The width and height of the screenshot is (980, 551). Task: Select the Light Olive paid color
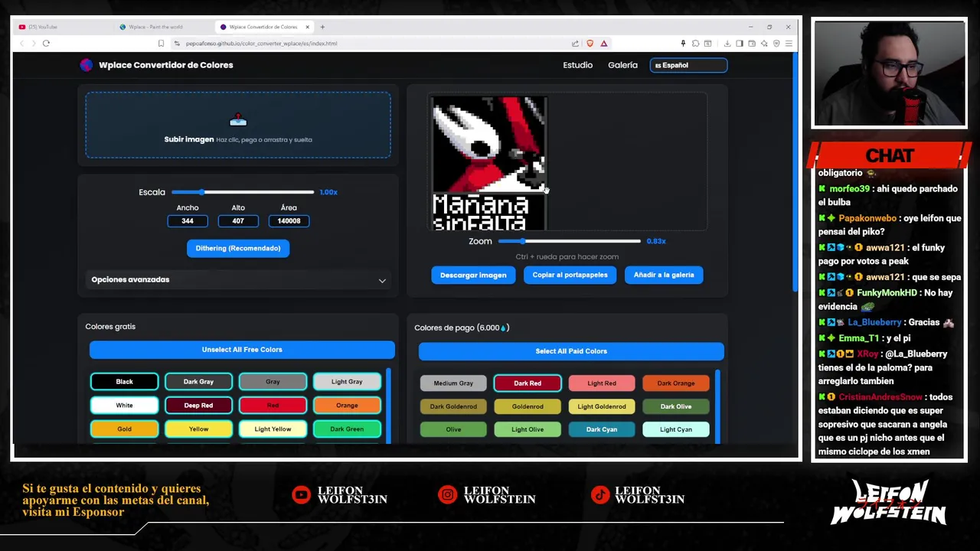click(x=528, y=429)
